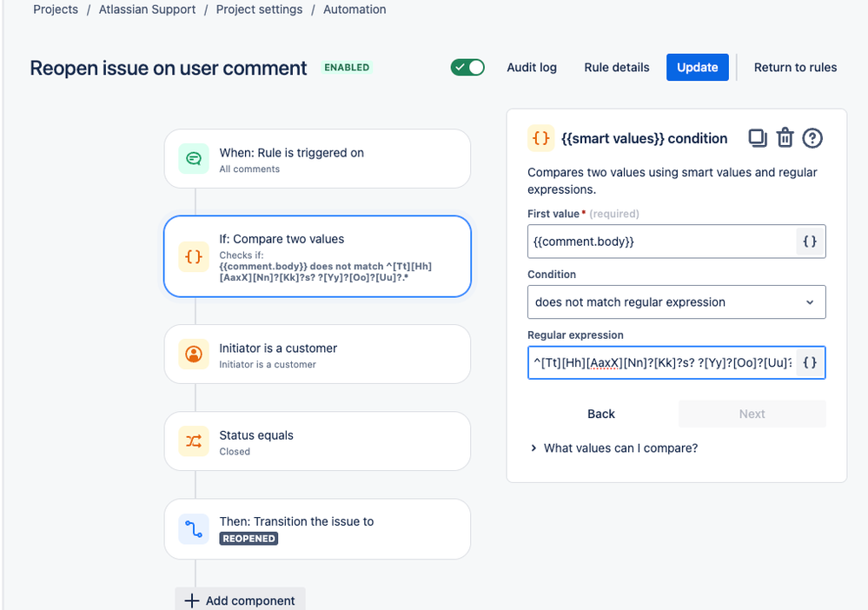Screen dimensions: 868x610
Task: Delete condition using the trash icon
Action: click(785, 138)
